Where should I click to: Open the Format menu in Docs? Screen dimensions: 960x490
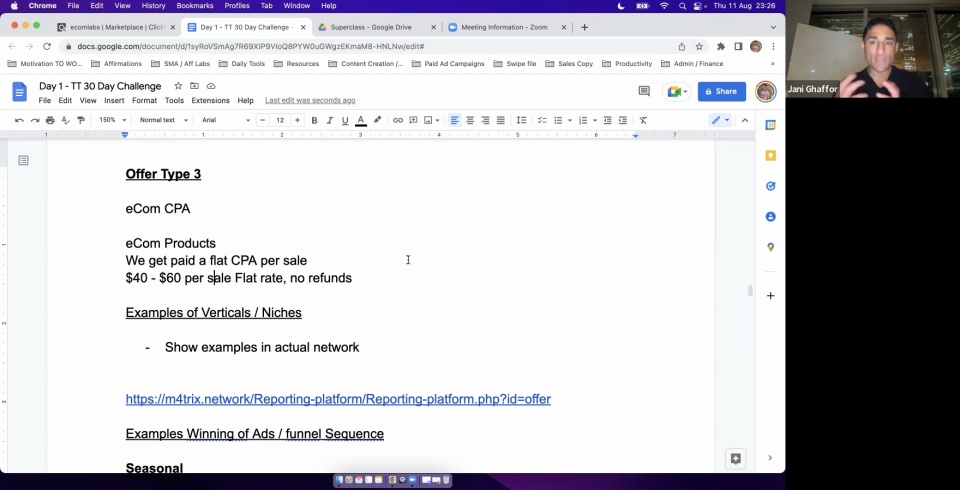[x=144, y=100]
